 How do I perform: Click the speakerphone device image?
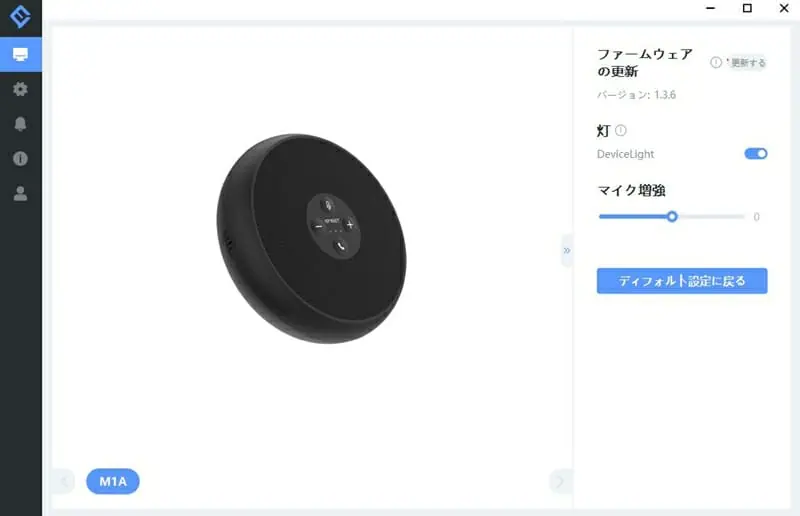pyautogui.click(x=311, y=238)
